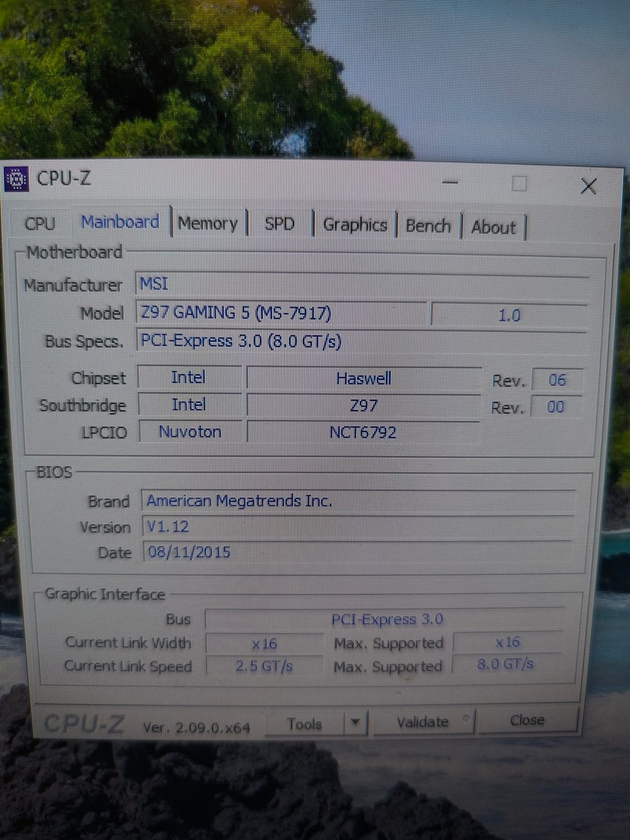Click the BIOS Version V1.12 field

(x=358, y=526)
